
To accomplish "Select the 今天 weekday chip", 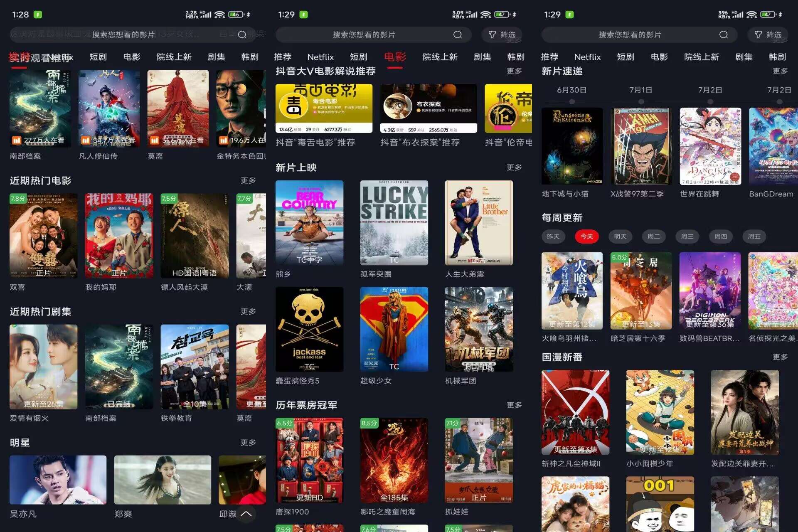I will click(586, 236).
